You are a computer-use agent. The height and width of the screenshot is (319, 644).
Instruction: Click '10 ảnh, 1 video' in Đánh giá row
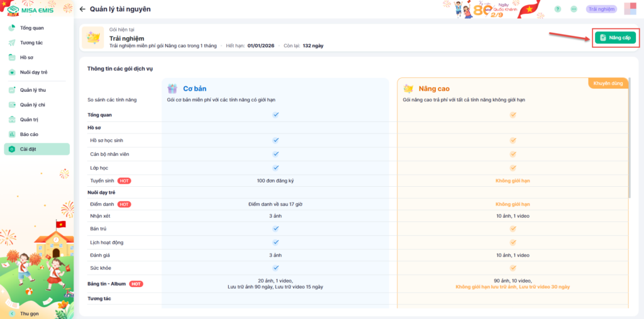click(x=513, y=255)
